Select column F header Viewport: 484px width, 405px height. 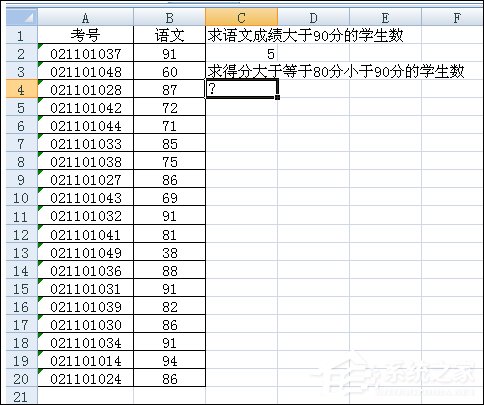click(x=453, y=17)
